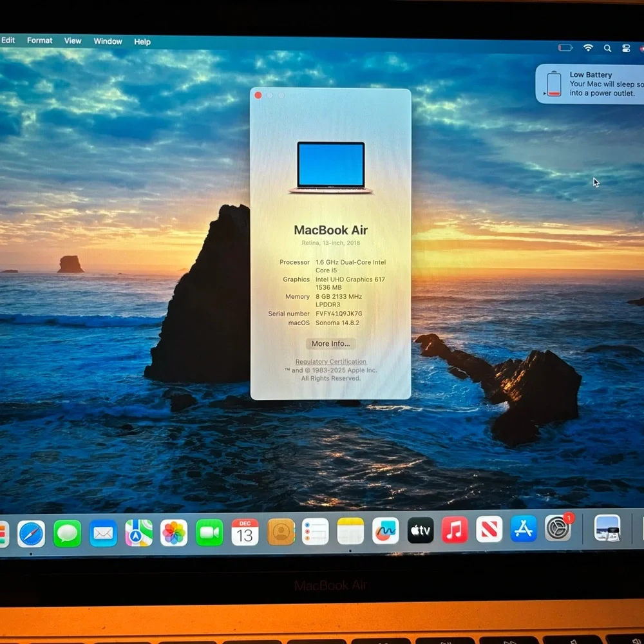Viewport: 644px width, 644px height.
Task: Launch App Store from the dock
Action: pyautogui.click(x=523, y=529)
